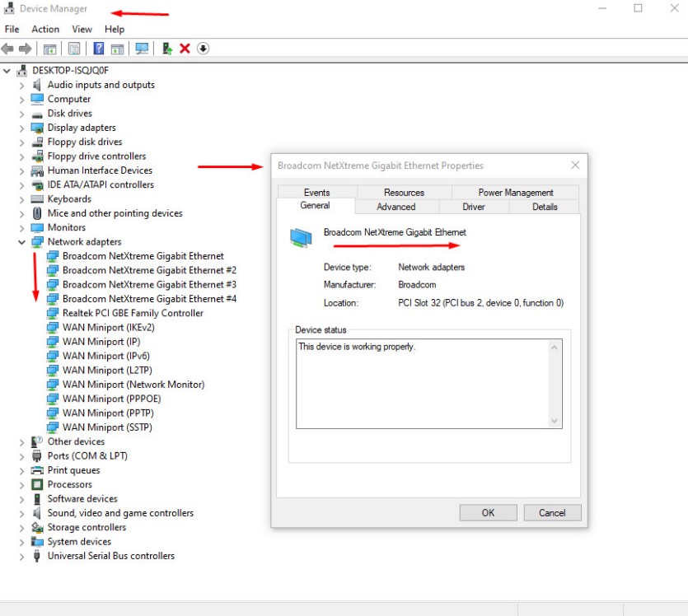This screenshot has width=688, height=616.
Task: Click the Disable device down-arrow icon
Action: point(203,49)
